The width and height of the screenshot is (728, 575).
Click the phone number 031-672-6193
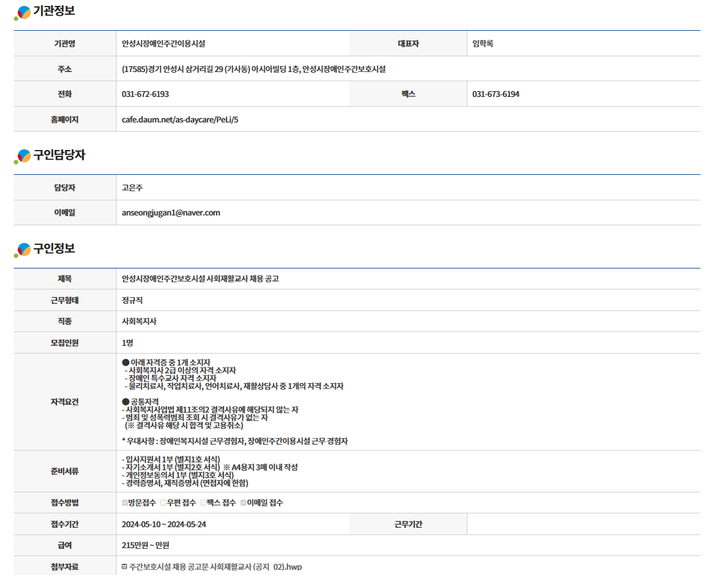point(145,94)
